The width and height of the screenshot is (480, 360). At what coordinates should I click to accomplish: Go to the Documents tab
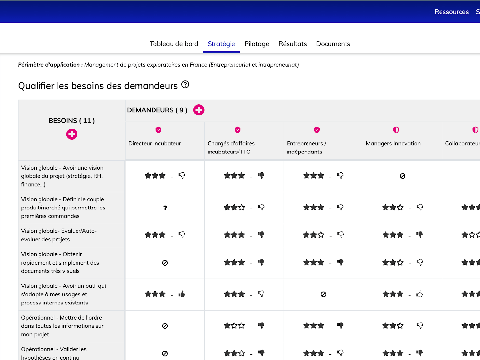333,44
